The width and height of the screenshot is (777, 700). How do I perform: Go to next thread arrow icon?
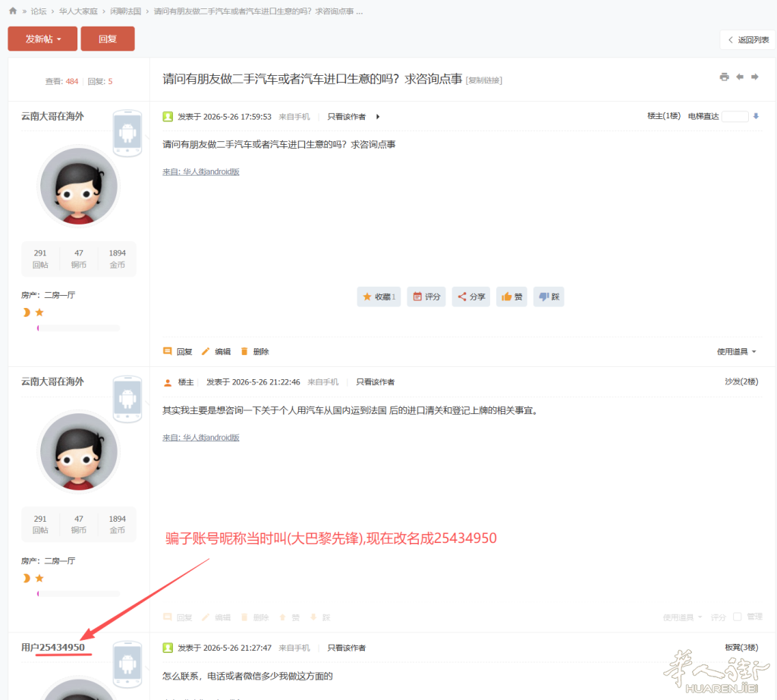tap(755, 77)
